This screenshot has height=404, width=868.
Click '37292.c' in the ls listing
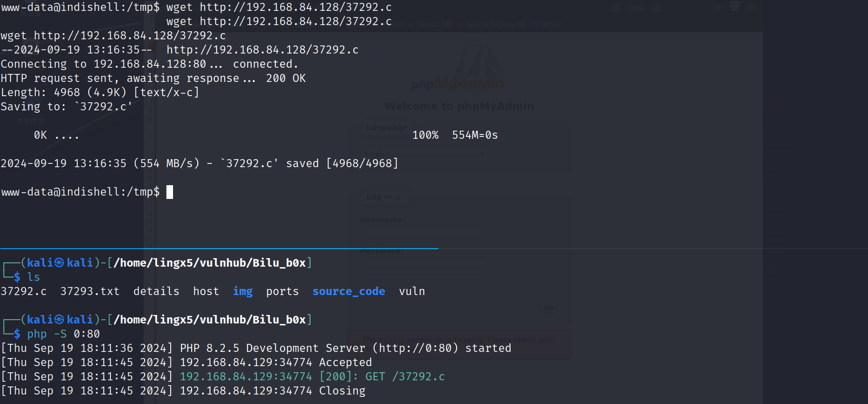[24, 291]
